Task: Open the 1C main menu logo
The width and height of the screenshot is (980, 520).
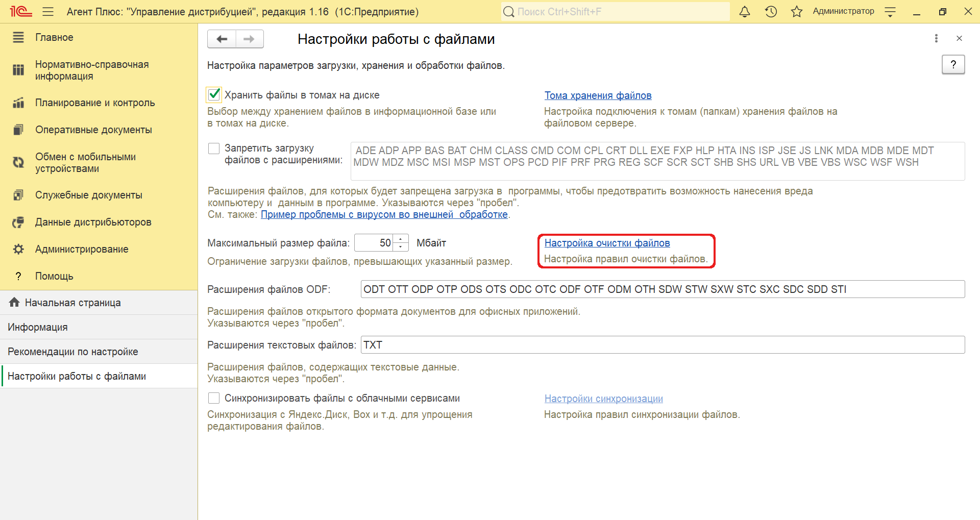Action: coord(20,11)
